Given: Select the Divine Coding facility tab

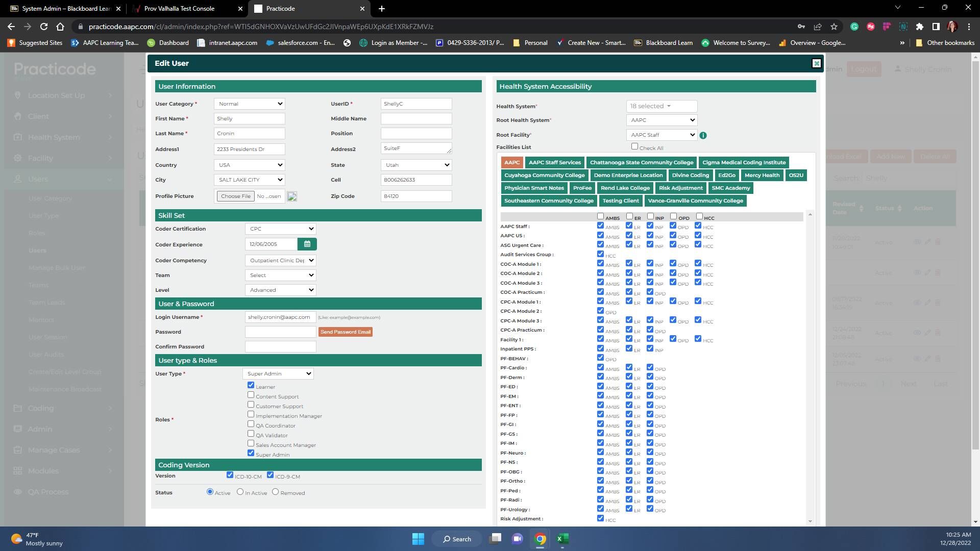Looking at the screenshot, I should [x=690, y=175].
